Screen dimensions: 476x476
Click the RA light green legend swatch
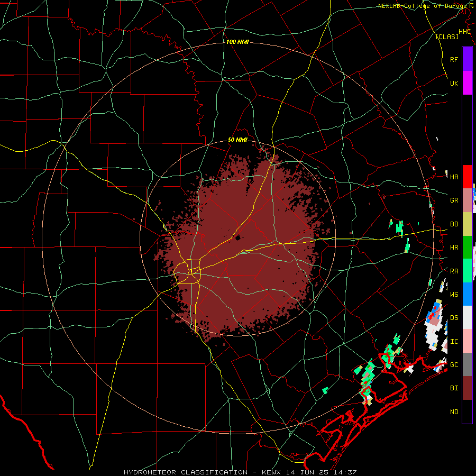tap(467, 270)
